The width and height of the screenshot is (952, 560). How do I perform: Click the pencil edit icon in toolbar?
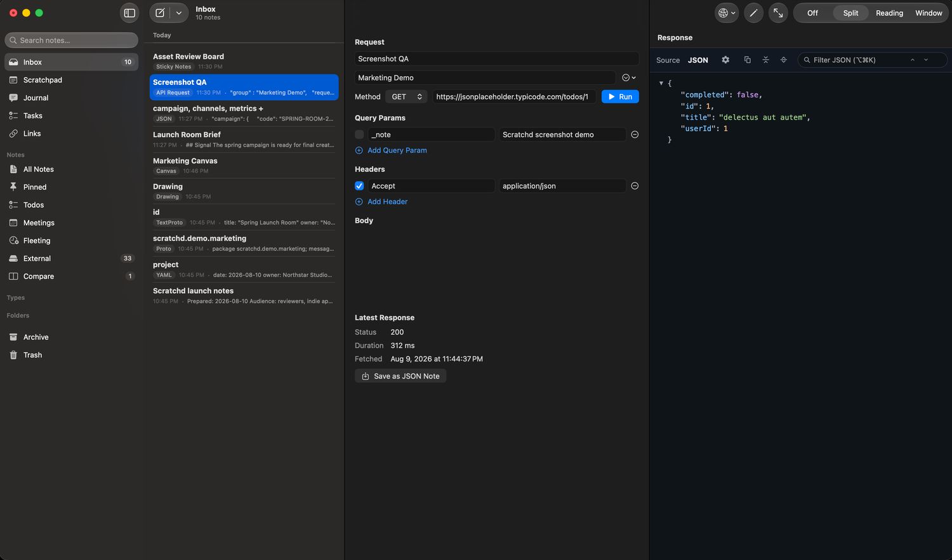tap(753, 13)
